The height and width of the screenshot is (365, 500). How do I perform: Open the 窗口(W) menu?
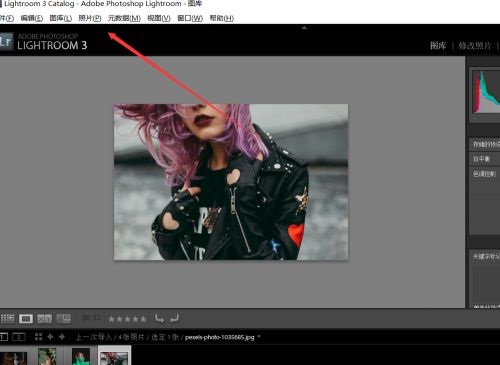pyautogui.click(x=190, y=18)
